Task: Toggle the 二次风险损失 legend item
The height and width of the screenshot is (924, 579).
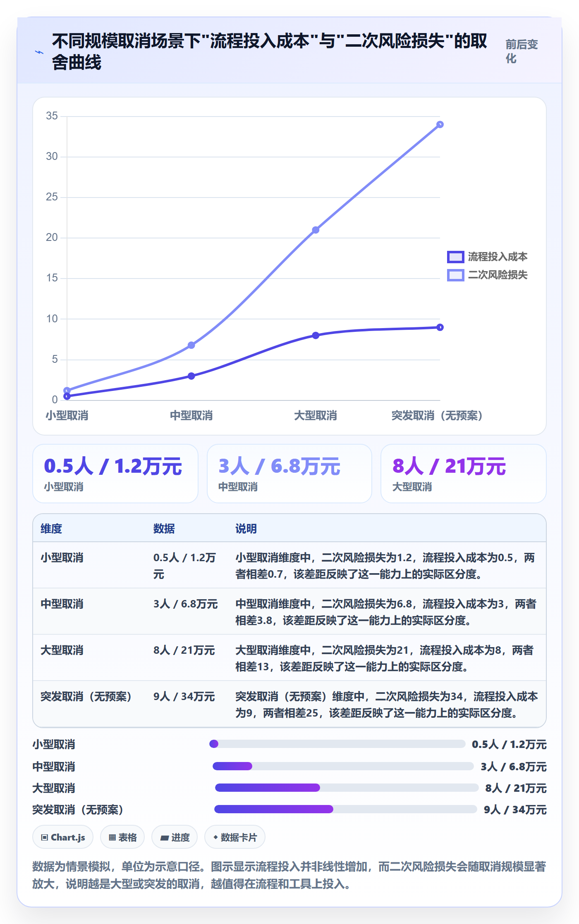Action: (x=487, y=275)
